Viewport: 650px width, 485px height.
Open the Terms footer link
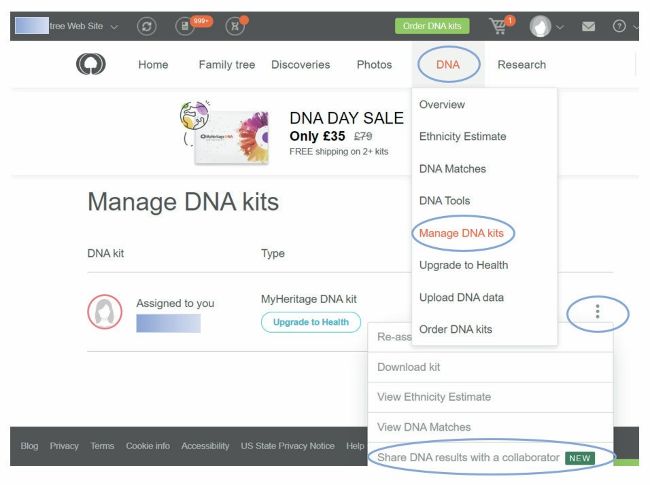click(x=102, y=446)
